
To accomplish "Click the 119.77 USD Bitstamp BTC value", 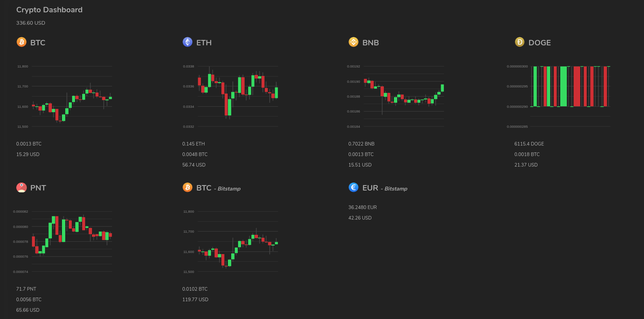I will pyautogui.click(x=195, y=299).
